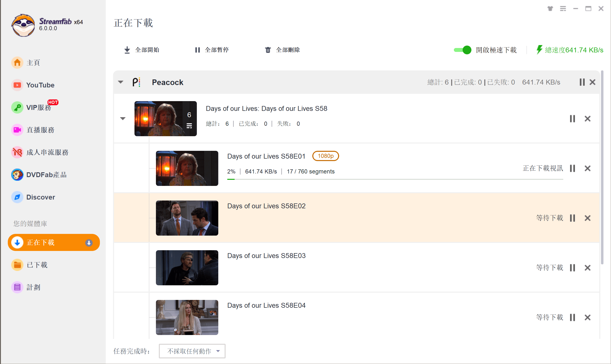Screen dimensions: 611x364
Task: Click the purple list 計劃 icon
Action: (17, 287)
